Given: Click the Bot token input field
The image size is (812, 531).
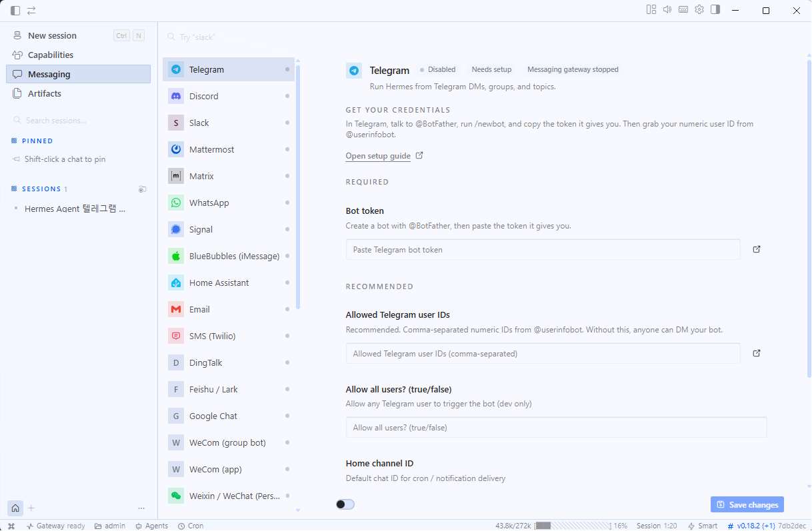Looking at the screenshot, I should click(543, 250).
